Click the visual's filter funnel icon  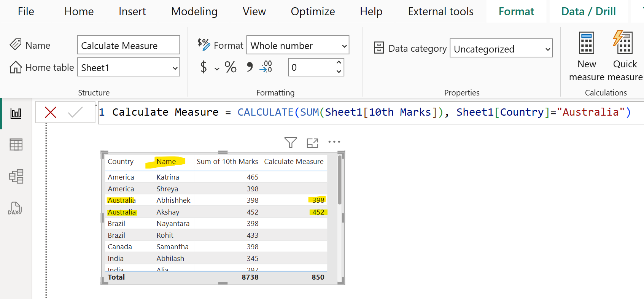(291, 143)
